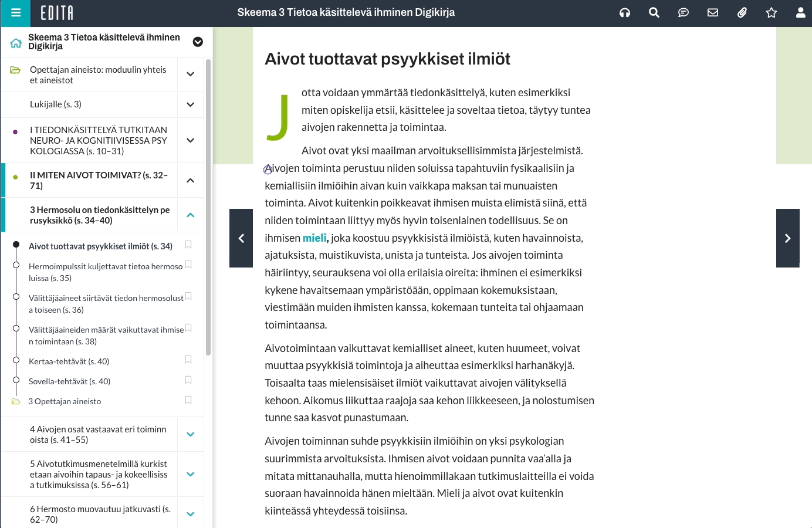
Task: Open the paperclip attachments icon
Action: [742, 13]
